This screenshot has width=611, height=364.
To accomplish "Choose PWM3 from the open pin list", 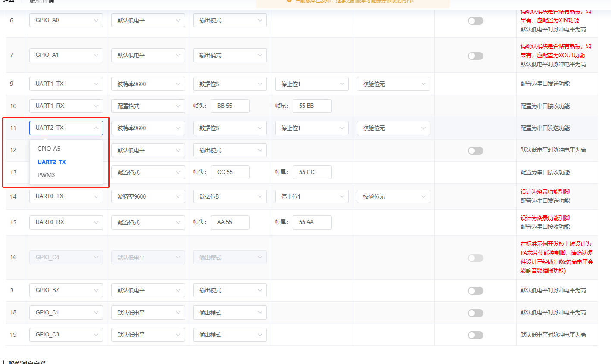I will (46, 175).
